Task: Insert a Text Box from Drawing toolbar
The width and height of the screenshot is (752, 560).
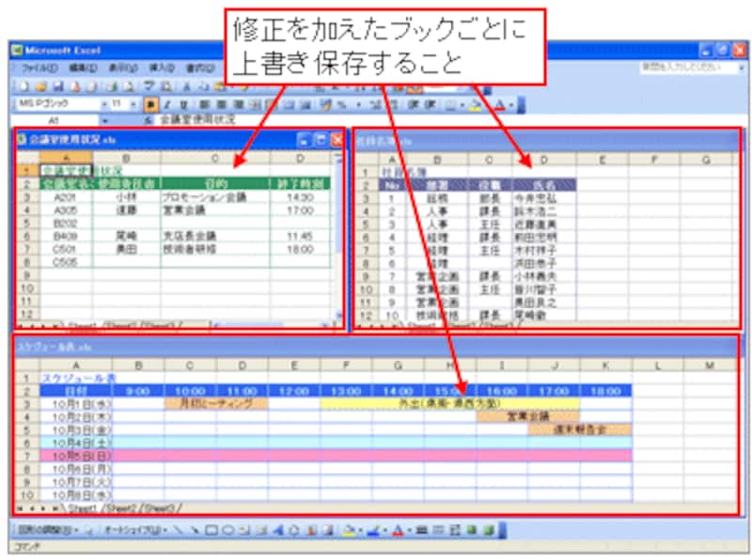Action: pyautogui.click(x=244, y=530)
